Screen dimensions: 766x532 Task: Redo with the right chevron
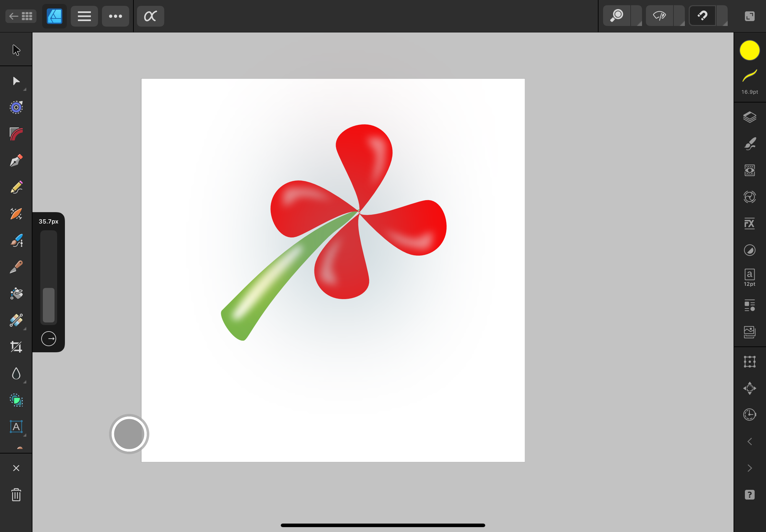tap(750, 468)
